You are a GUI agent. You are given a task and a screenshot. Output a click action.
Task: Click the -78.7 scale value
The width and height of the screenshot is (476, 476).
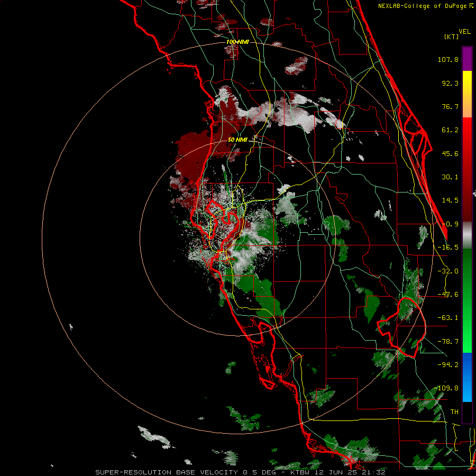click(448, 342)
